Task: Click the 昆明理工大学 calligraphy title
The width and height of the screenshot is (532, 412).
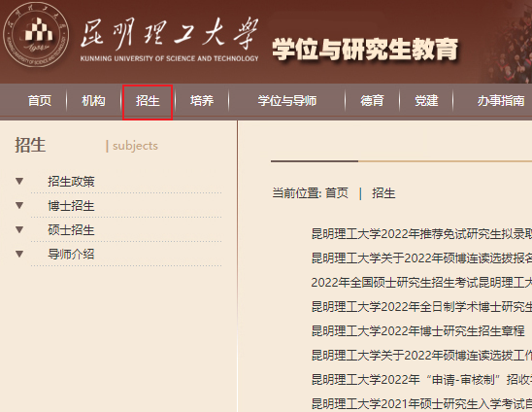Action: click(x=169, y=34)
